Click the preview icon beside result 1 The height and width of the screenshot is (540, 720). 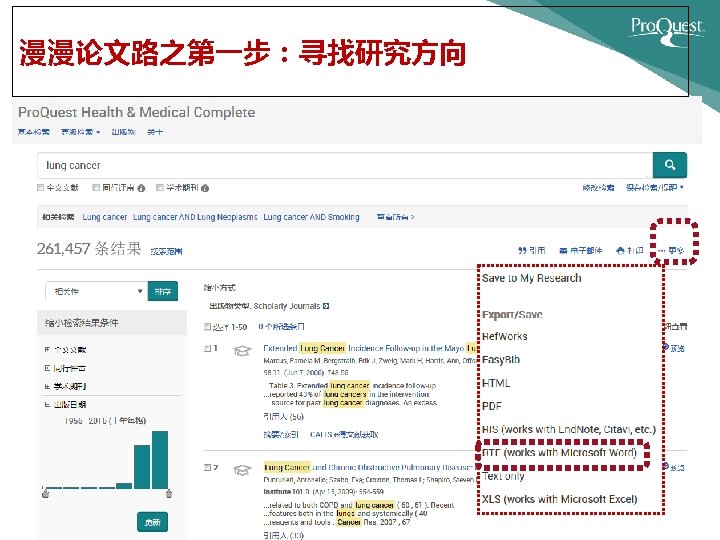click(x=665, y=348)
